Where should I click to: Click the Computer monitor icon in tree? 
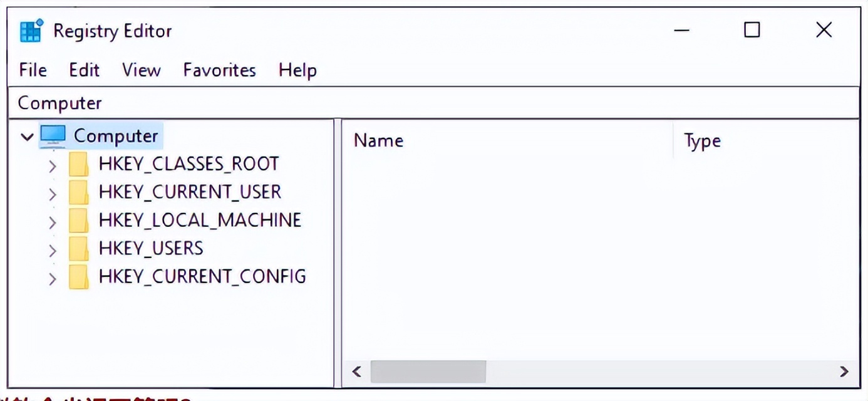pos(53,135)
